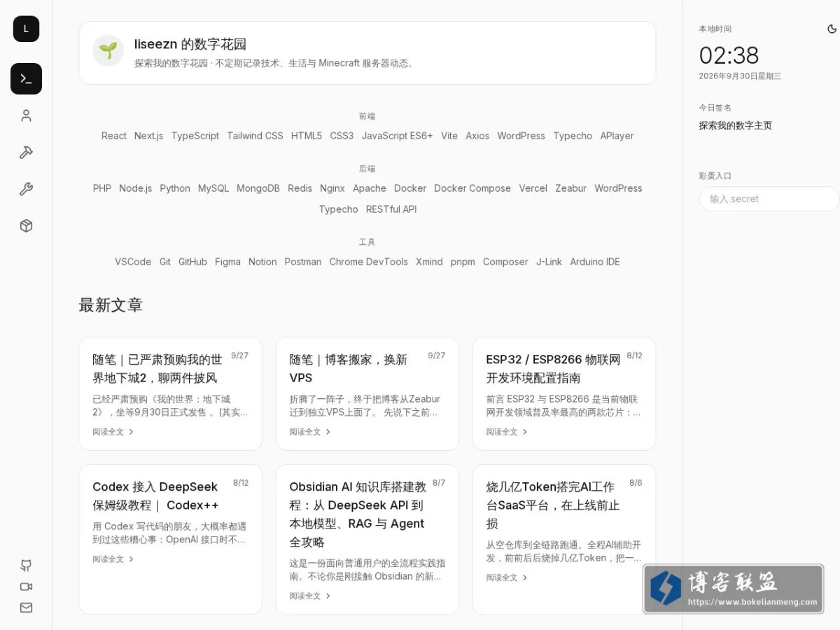This screenshot has height=630, width=840.
Task: Click the Next.js tag
Action: [x=148, y=136]
